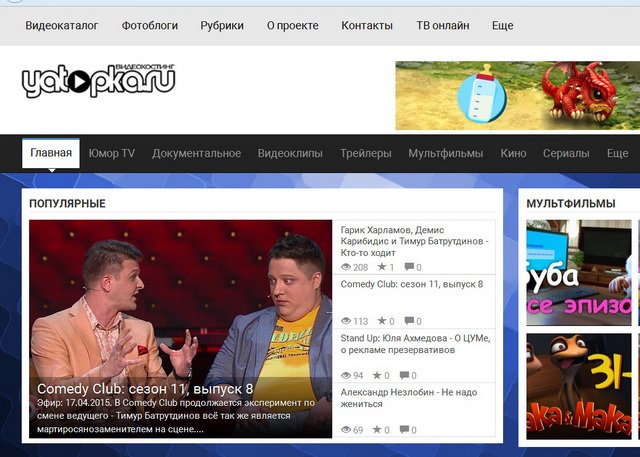Open the Видеокаталог top menu item

click(62, 26)
